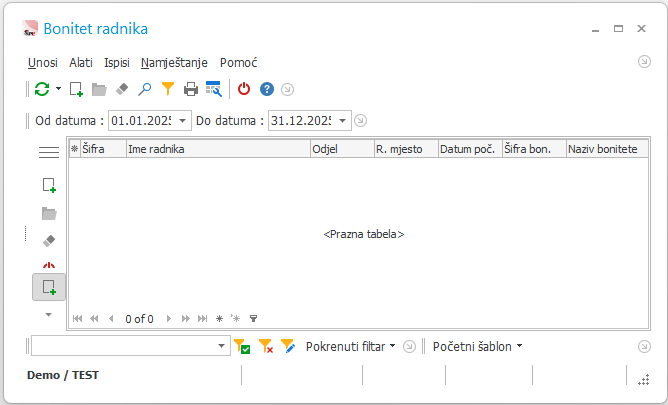Viewport: 668px width, 405px height.
Task: Go to previous record in navigator
Action: 111,319
